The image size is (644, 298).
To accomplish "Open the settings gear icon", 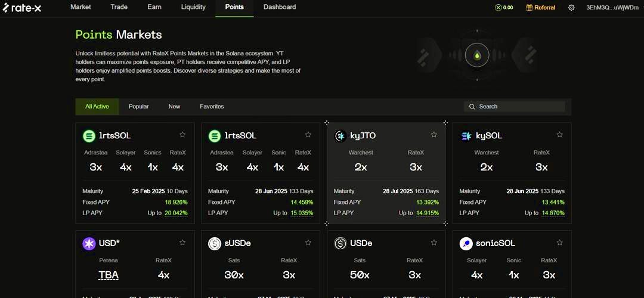I will 571,7.
